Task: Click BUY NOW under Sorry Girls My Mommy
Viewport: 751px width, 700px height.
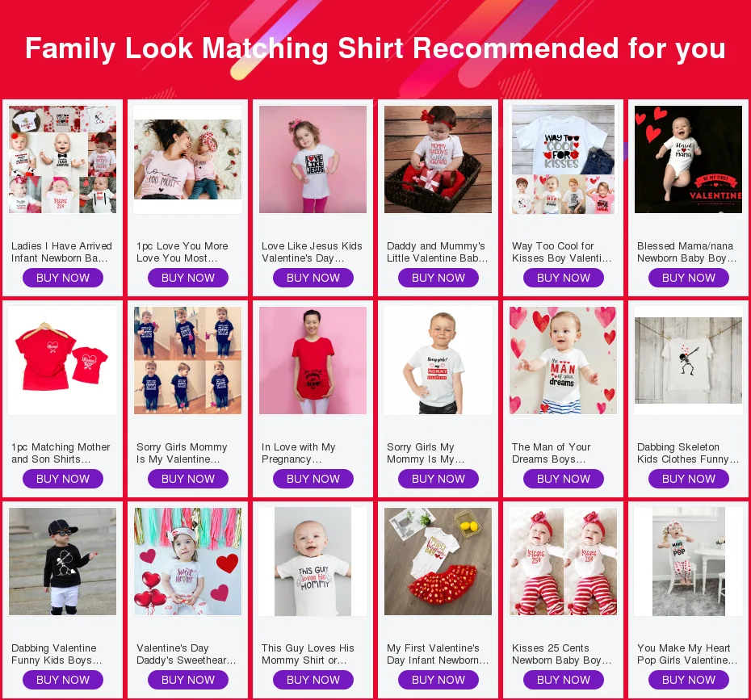Action: tap(438, 479)
